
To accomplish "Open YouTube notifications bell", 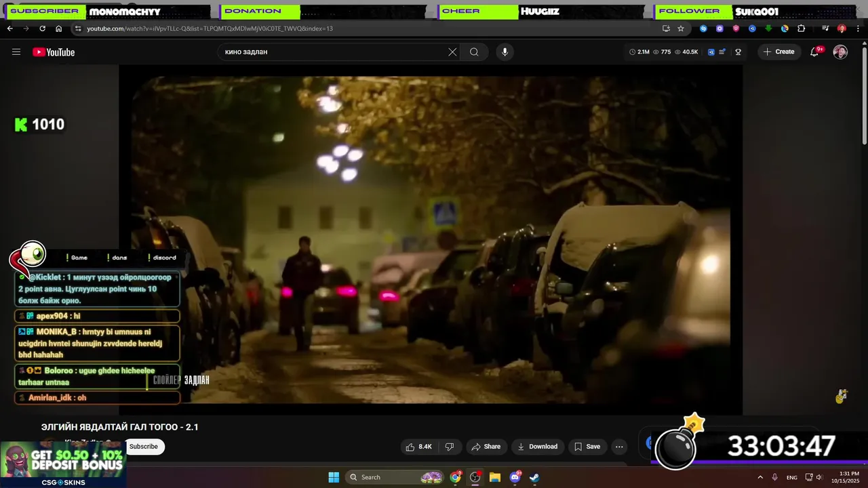I will (x=815, y=52).
